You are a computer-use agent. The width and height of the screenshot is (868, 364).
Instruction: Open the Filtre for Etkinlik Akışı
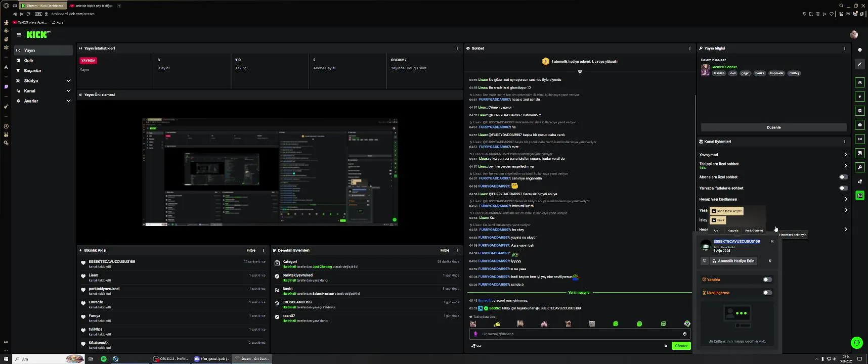251,250
